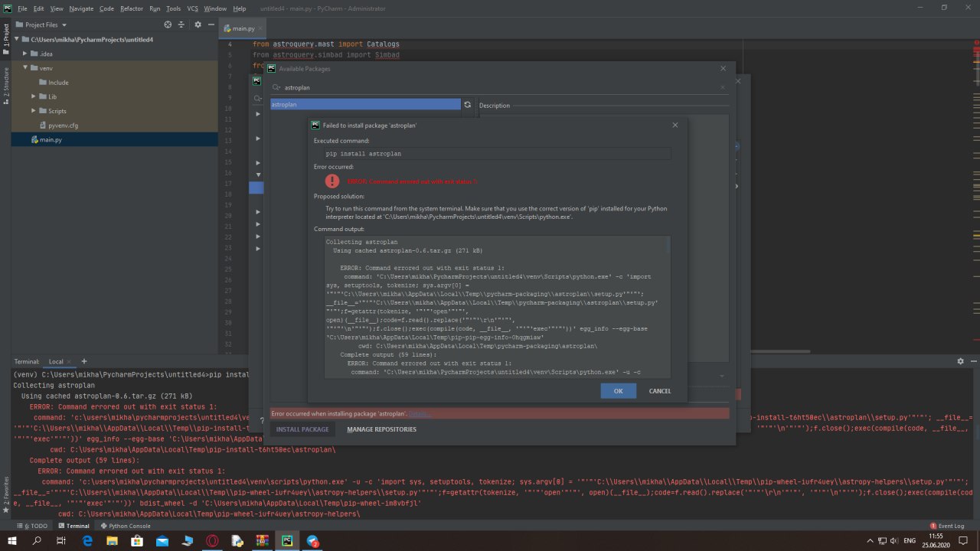Viewport: 980px width, 551px height.
Task: Open project panel settings gear
Action: 198,24
